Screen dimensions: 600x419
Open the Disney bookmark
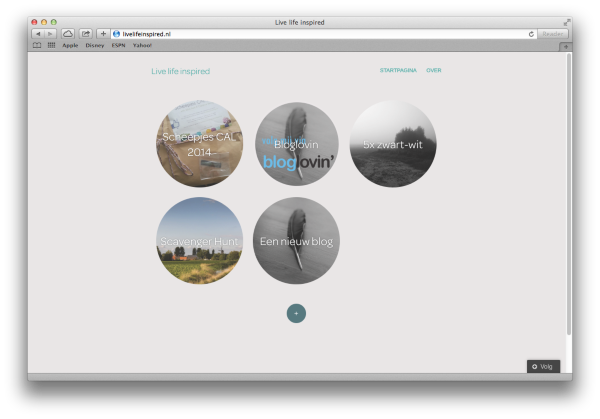pos(95,45)
